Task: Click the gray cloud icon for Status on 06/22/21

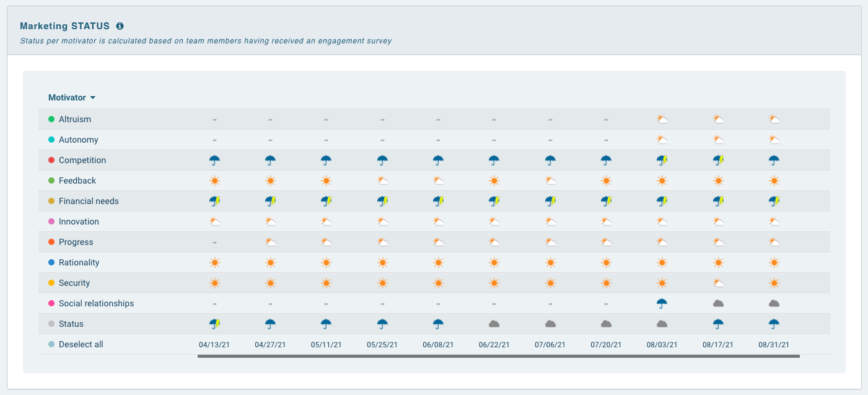Action: pos(494,323)
